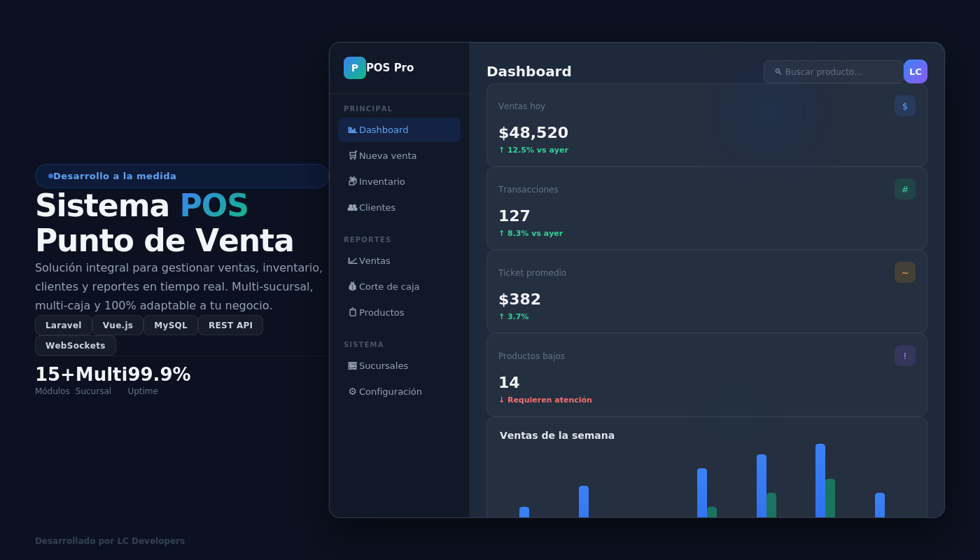Click the hashtag icon on Transacciones card
Screen dimensions: 980x560
pos(904,189)
